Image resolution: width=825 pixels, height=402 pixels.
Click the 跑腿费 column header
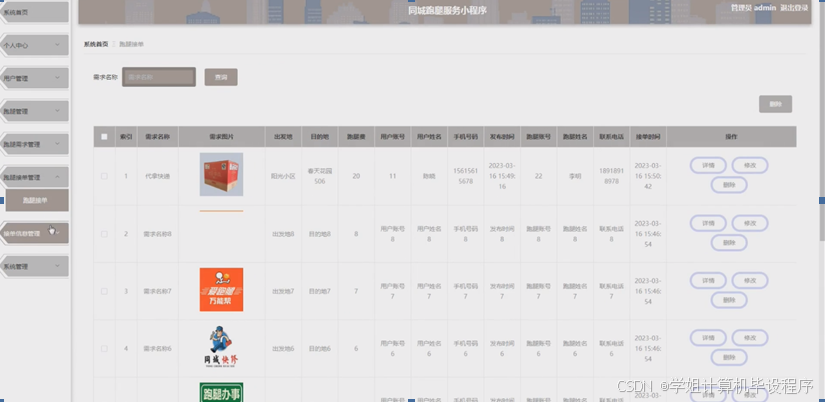(356, 137)
